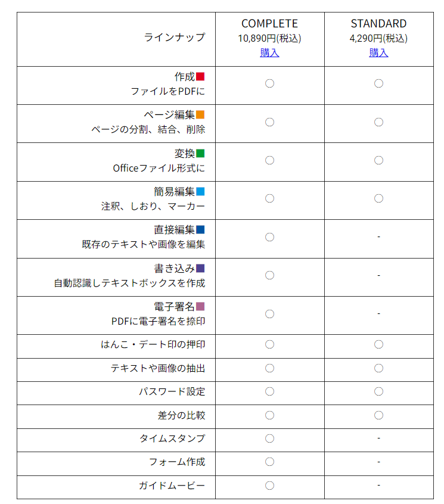Click the COMPLETE circle for 直接編集 row

(269, 237)
